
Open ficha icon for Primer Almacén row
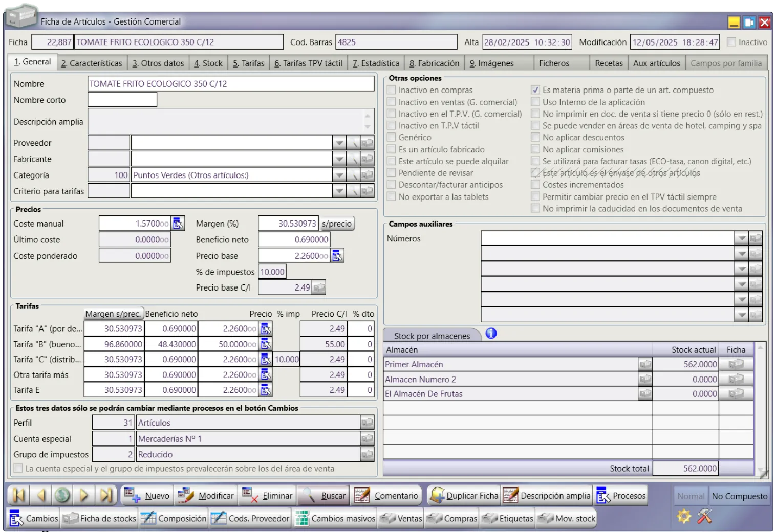click(736, 364)
